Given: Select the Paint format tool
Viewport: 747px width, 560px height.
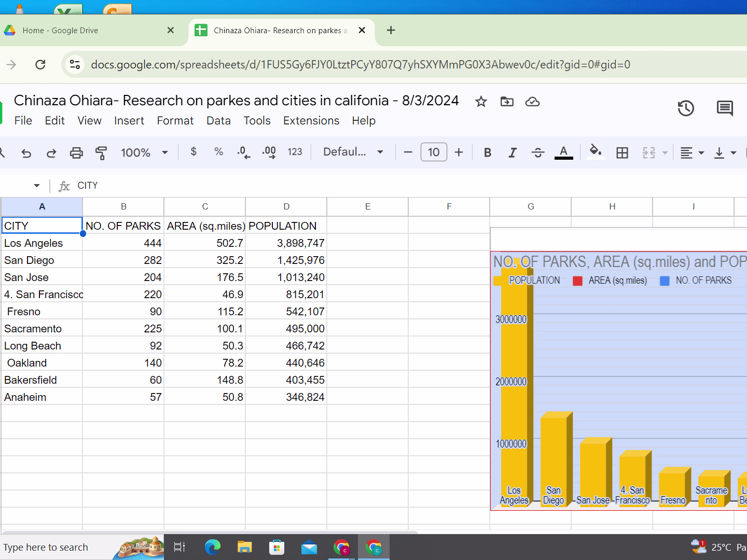Looking at the screenshot, I should click(x=101, y=152).
